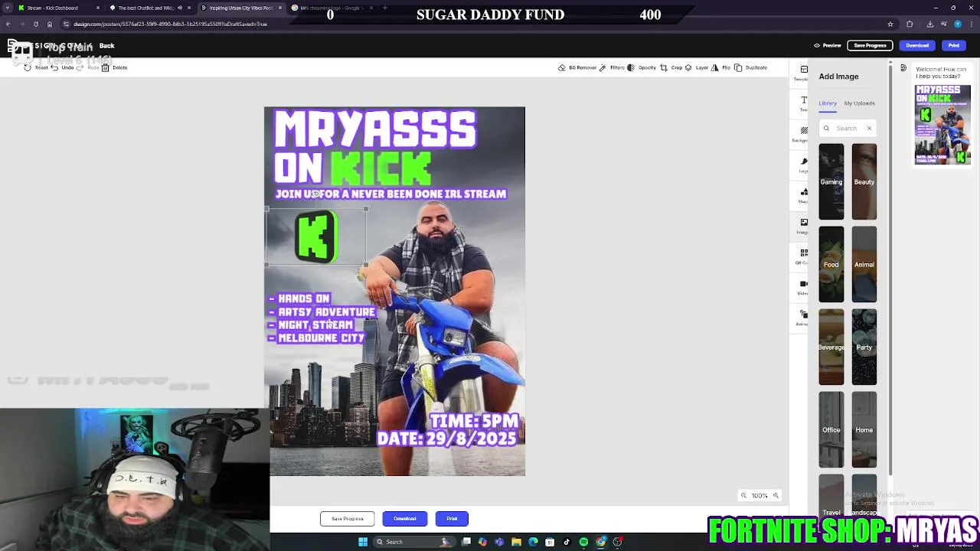Click the poster preview in chat panel

943,125
